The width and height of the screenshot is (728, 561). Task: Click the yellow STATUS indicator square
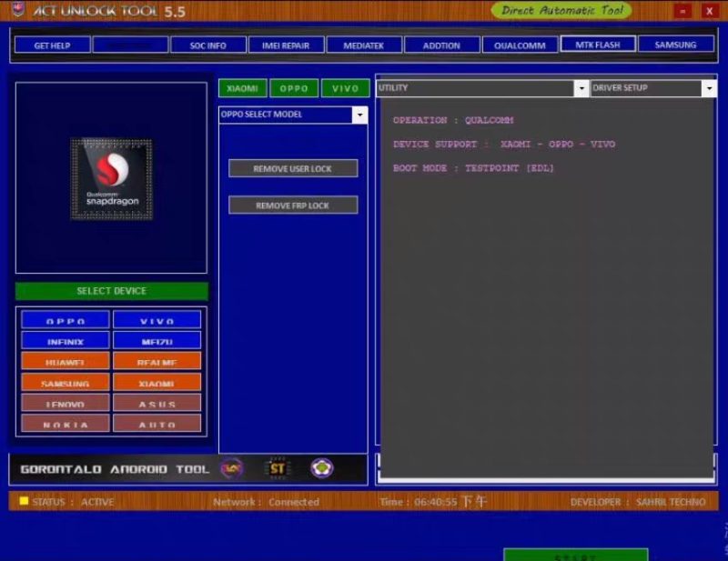pyautogui.click(x=24, y=501)
